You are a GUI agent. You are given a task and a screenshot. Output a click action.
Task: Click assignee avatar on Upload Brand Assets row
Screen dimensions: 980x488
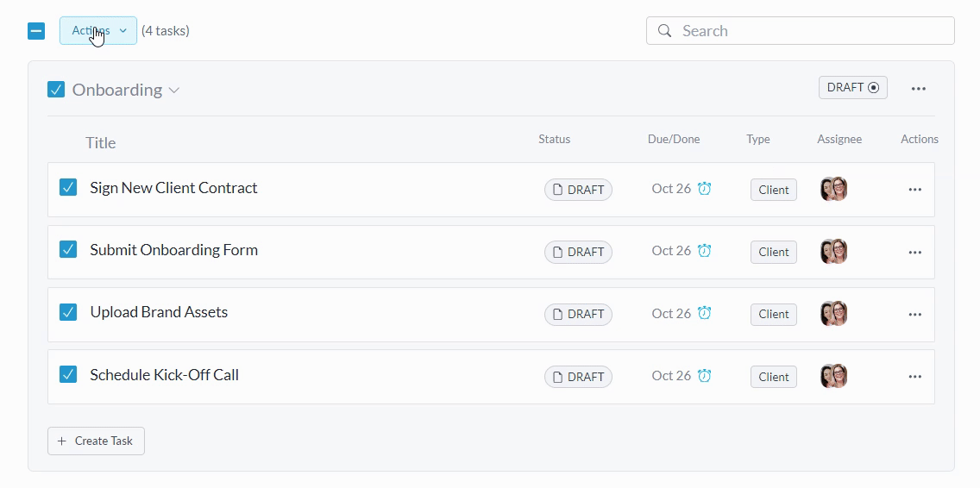coord(833,314)
